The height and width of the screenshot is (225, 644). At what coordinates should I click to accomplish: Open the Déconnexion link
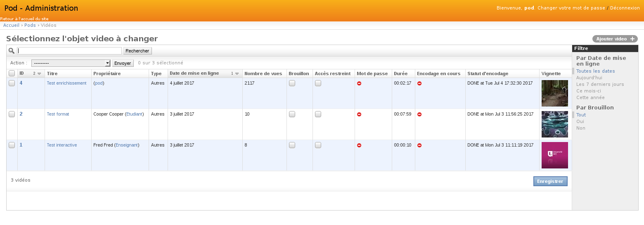pyautogui.click(x=625, y=8)
